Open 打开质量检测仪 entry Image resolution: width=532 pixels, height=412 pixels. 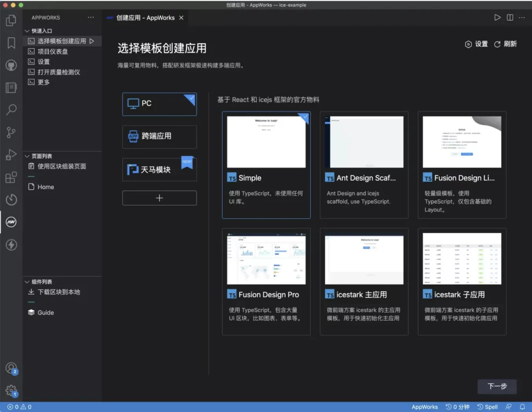(x=59, y=72)
